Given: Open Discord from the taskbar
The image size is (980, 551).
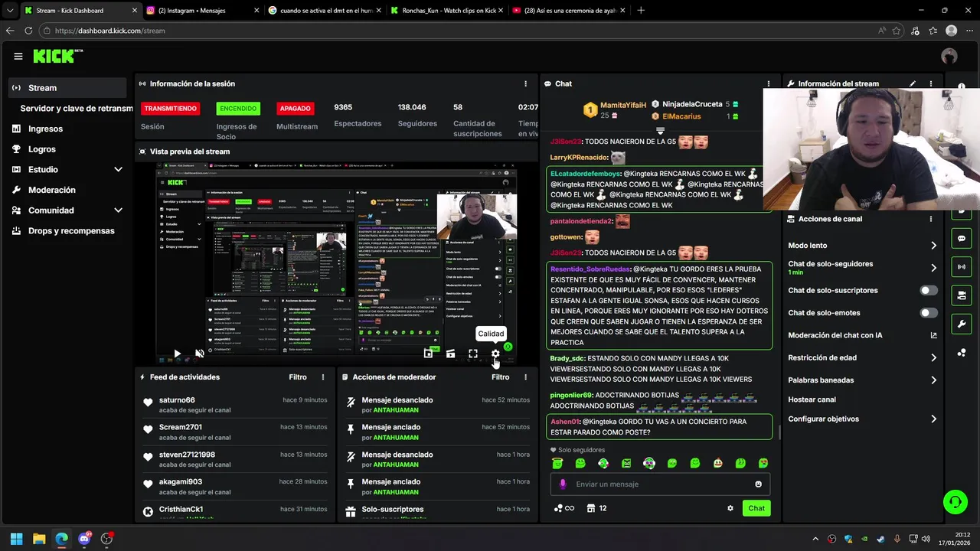Looking at the screenshot, I should click(x=84, y=539).
